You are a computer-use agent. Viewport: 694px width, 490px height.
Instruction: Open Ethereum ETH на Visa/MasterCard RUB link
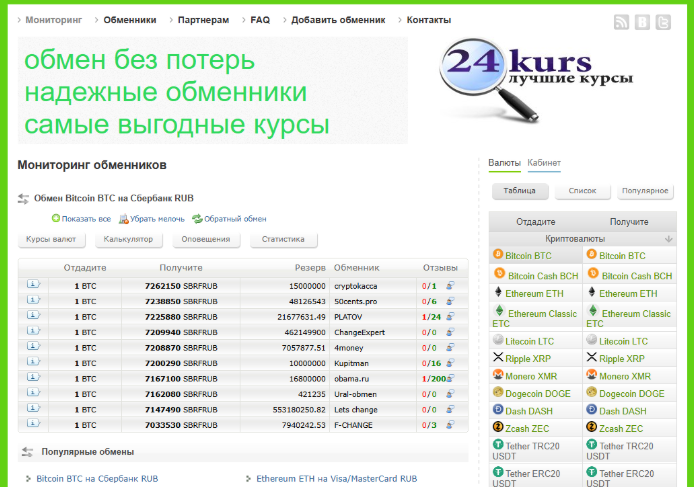[x=336, y=478]
